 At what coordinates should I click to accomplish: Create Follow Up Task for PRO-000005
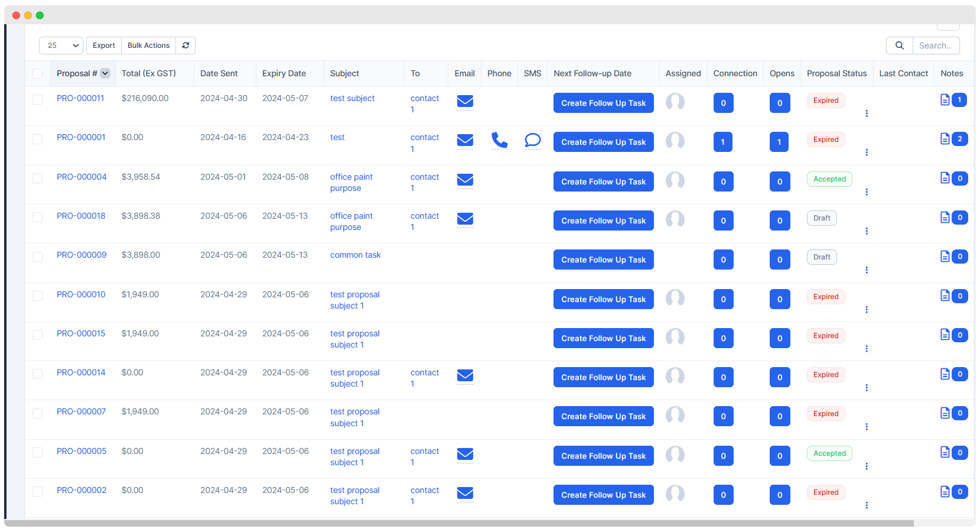(x=603, y=456)
